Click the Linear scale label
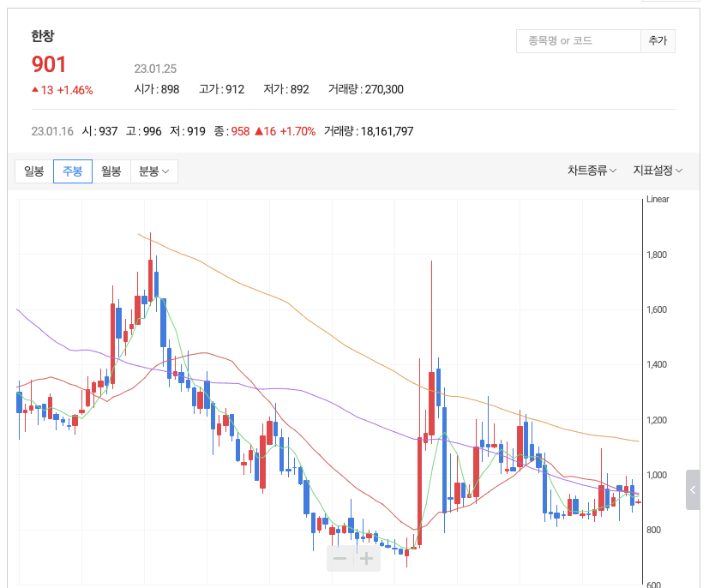The height and width of the screenshot is (588, 709). tap(658, 200)
